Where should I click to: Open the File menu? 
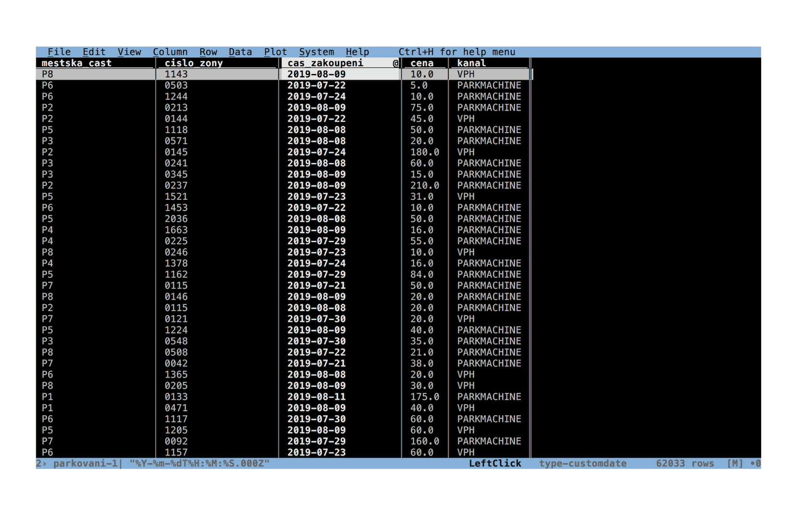pyautogui.click(x=59, y=52)
